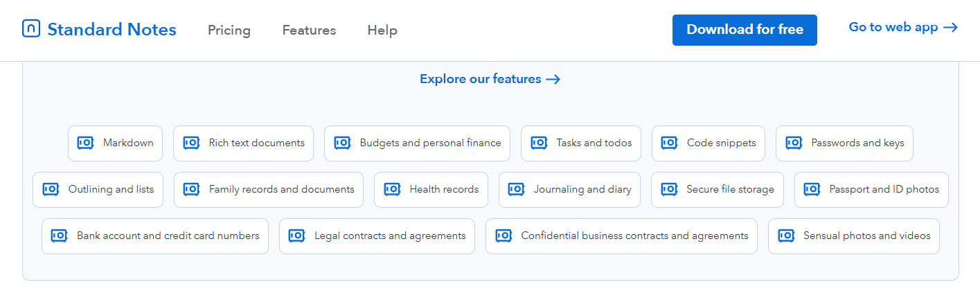Click the safe icon next to Code snippets
The height and width of the screenshot is (291, 980).
tap(669, 143)
